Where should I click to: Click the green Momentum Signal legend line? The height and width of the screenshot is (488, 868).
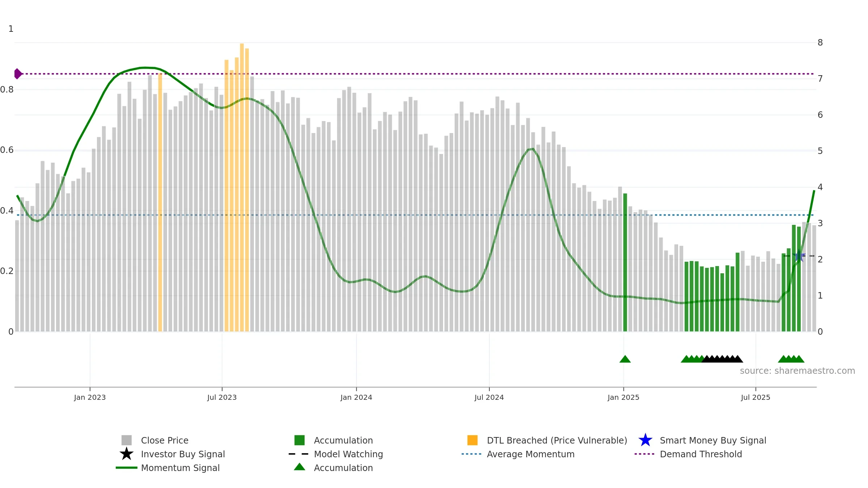[127, 468]
